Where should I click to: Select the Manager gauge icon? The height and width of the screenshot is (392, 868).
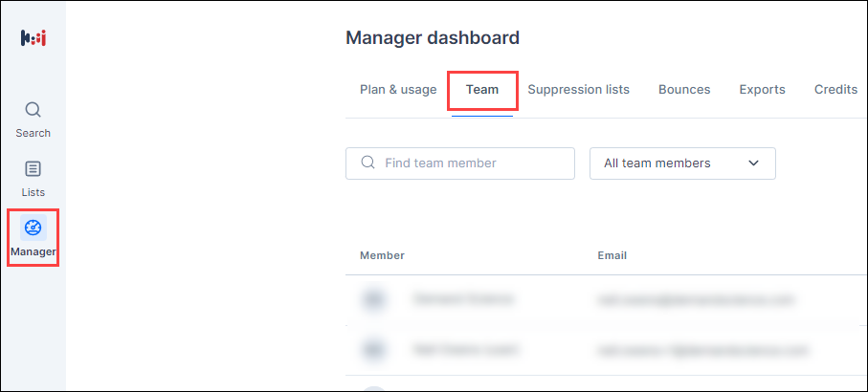coord(33,228)
